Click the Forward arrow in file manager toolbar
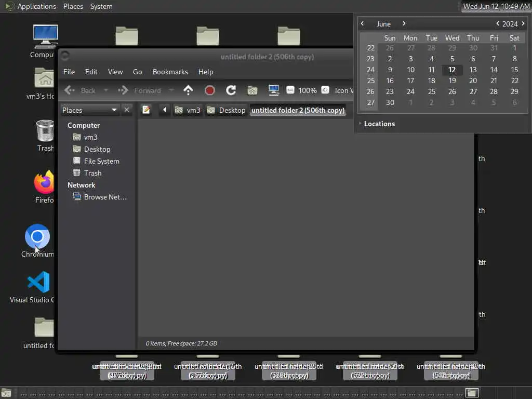The image size is (532, 399). point(123,90)
